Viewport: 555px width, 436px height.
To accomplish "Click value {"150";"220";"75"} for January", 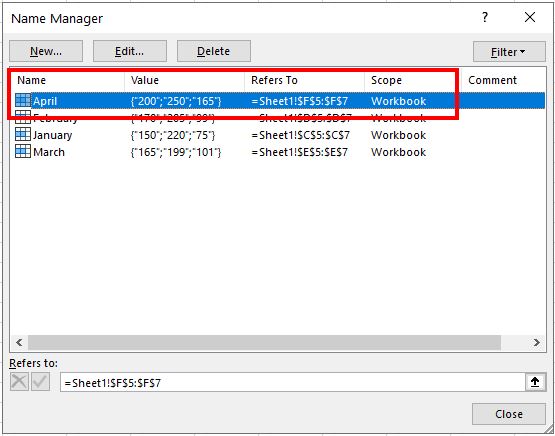I will tap(173, 135).
